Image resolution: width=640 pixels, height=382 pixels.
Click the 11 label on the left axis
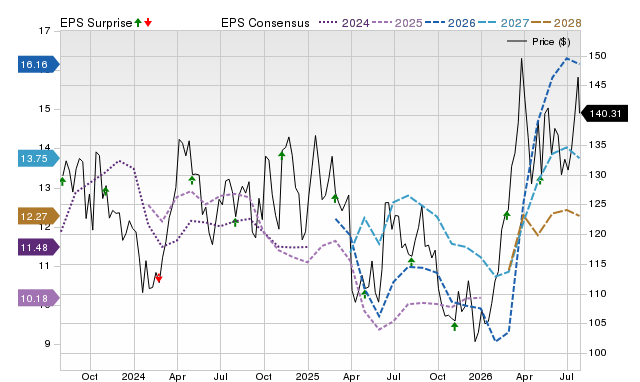tap(45, 266)
